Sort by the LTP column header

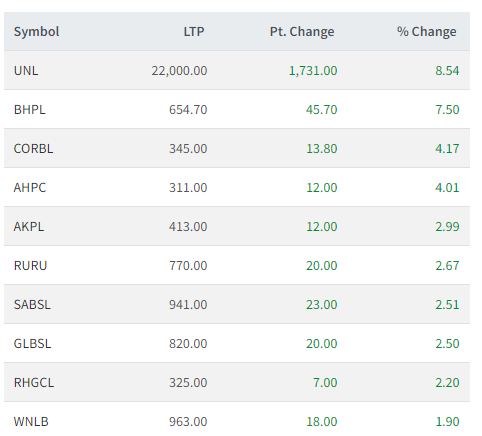tap(194, 32)
